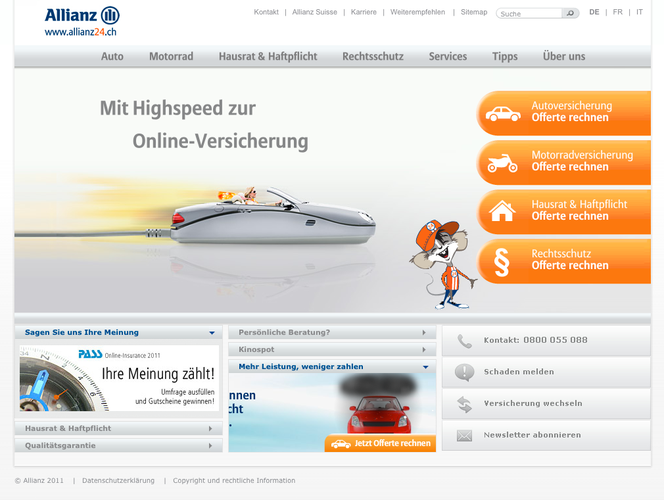Image resolution: width=664 pixels, height=500 pixels.
Task: Expand the Kinospot panel arrow
Action: (x=424, y=350)
